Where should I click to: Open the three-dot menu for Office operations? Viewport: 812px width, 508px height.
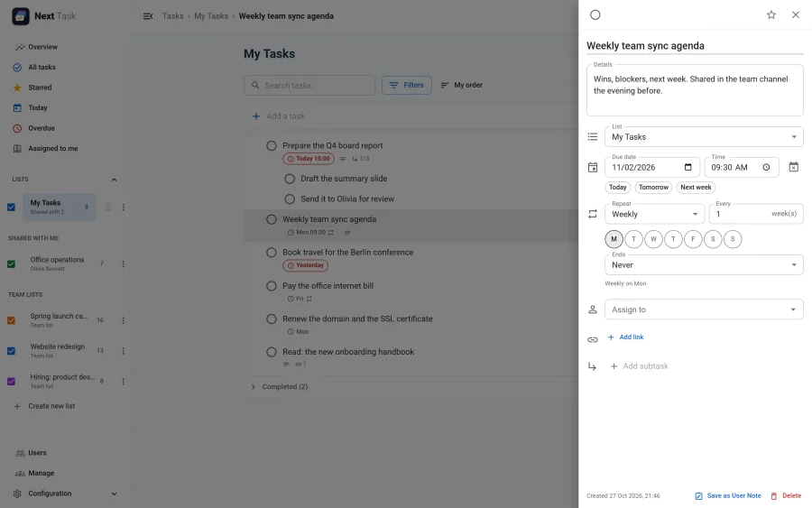[124, 264]
